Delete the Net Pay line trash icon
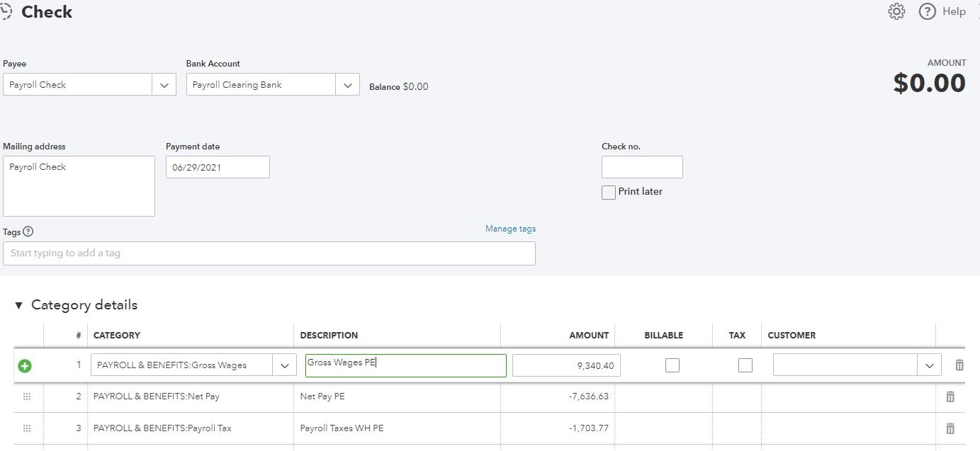980x451 pixels. 950,396
